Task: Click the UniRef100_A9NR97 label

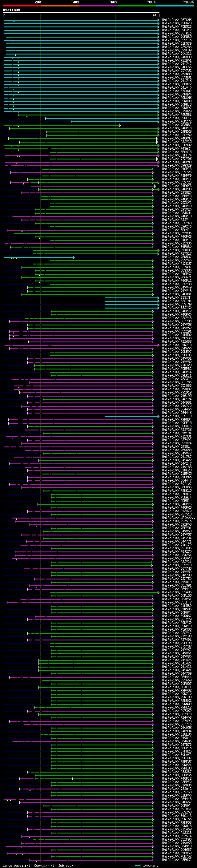Action: 176,108
